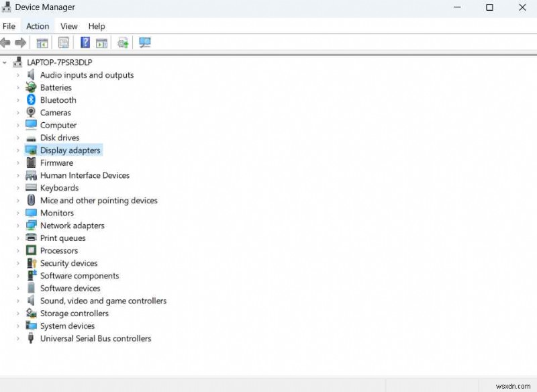Open the Properties toolbar icon
This screenshot has height=392, width=537.
click(x=62, y=42)
